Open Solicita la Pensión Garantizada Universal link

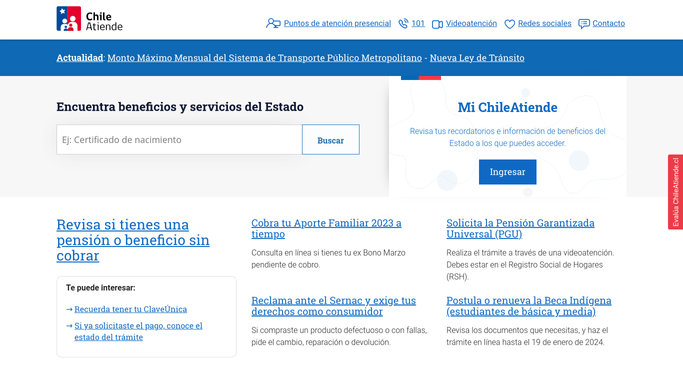tap(520, 229)
